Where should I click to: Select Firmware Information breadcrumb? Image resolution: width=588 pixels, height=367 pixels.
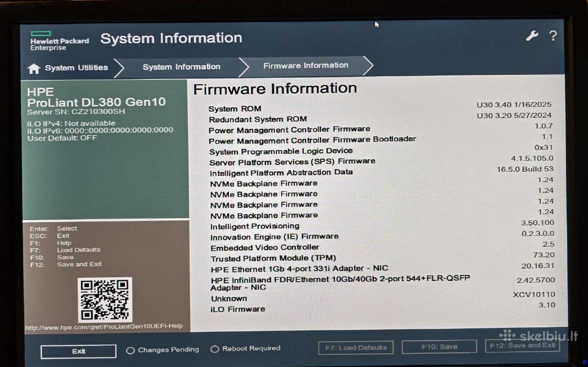[x=306, y=65]
